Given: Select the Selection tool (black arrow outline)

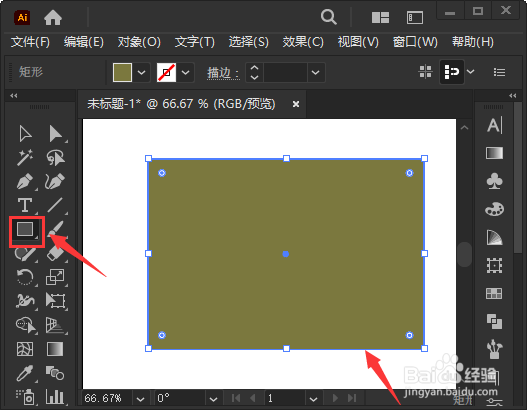Looking at the screenshot, I should click(25, 134).
